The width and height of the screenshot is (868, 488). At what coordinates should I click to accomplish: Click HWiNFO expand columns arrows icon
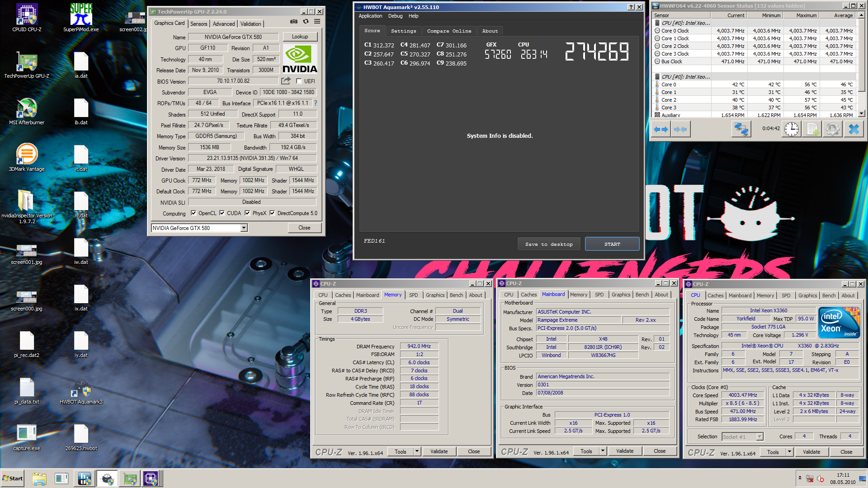point(661,129)
